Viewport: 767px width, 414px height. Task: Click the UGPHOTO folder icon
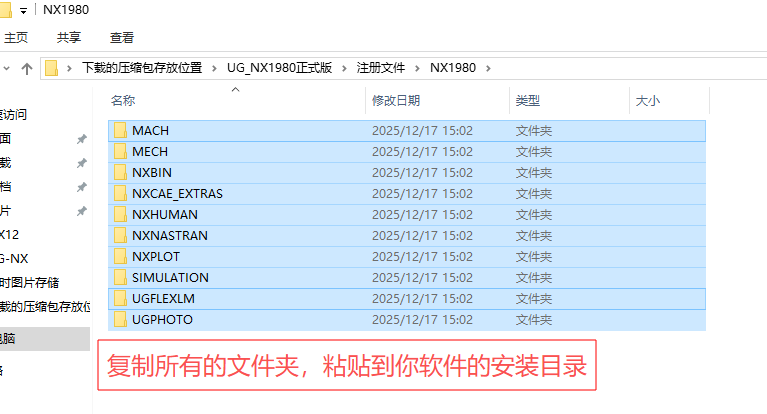[x=120, y=320]
